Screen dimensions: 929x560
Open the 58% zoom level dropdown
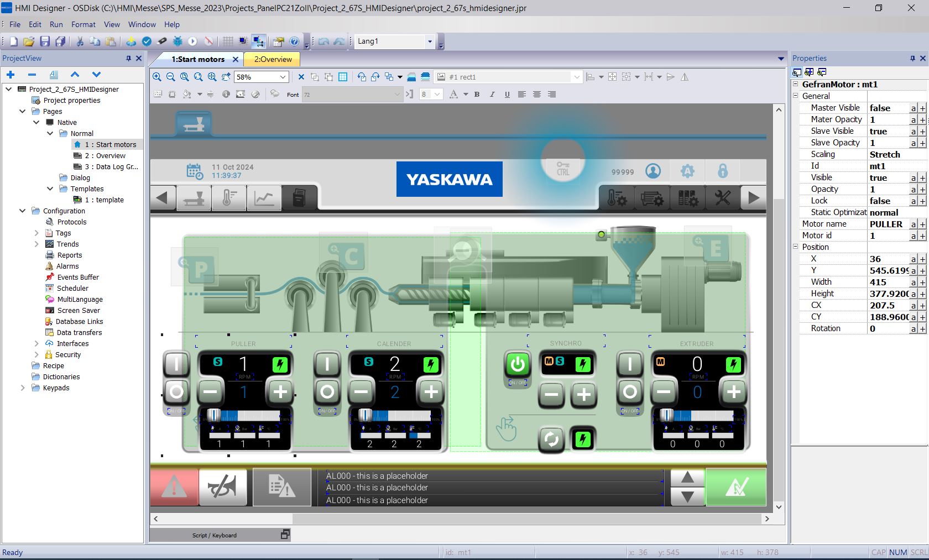(x=283, y=77)
